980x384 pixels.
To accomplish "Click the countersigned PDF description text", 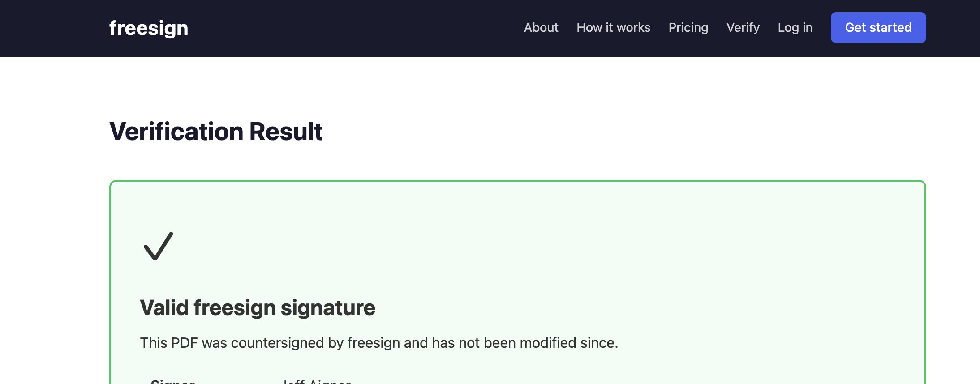I will 379,343.
